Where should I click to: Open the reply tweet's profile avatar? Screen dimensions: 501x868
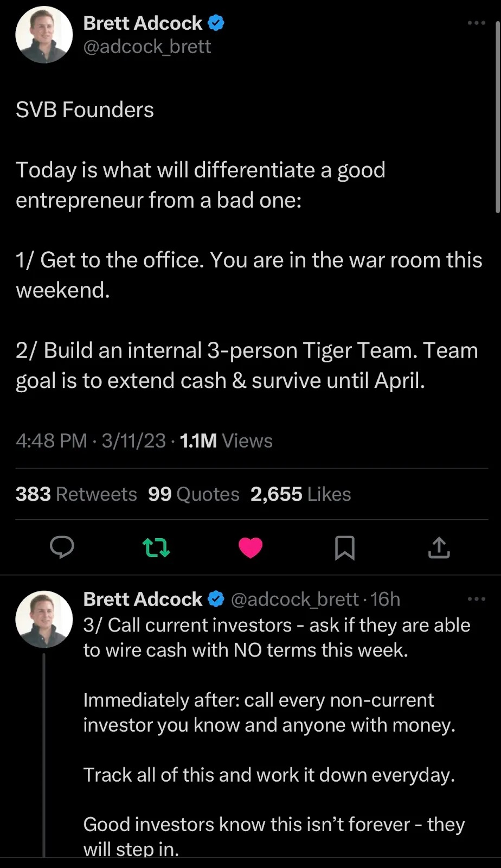[44, 619]
